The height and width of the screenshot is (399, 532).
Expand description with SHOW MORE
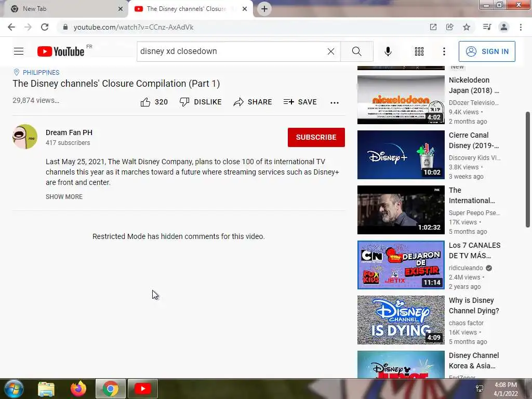[x=64, y=197]
